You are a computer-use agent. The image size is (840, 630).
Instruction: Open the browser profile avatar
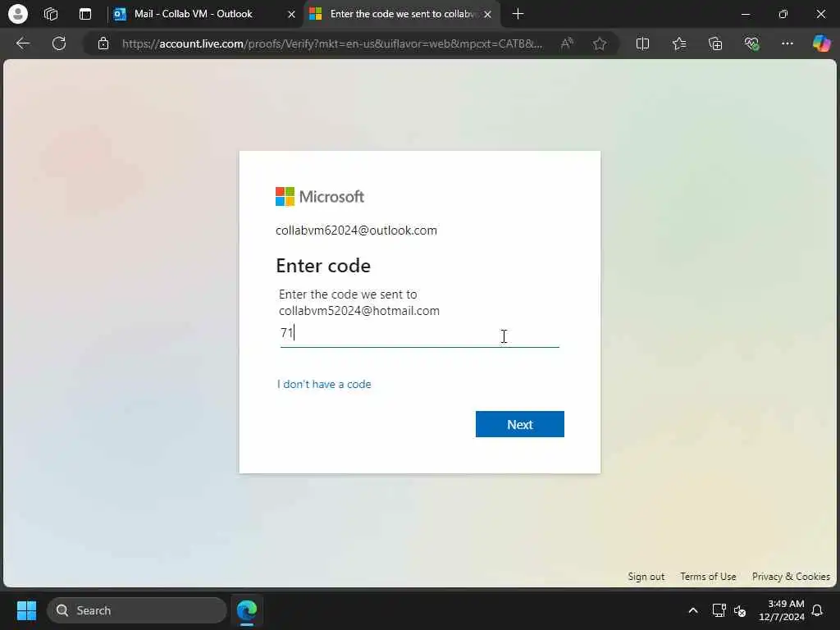click(x=18, y=14)
